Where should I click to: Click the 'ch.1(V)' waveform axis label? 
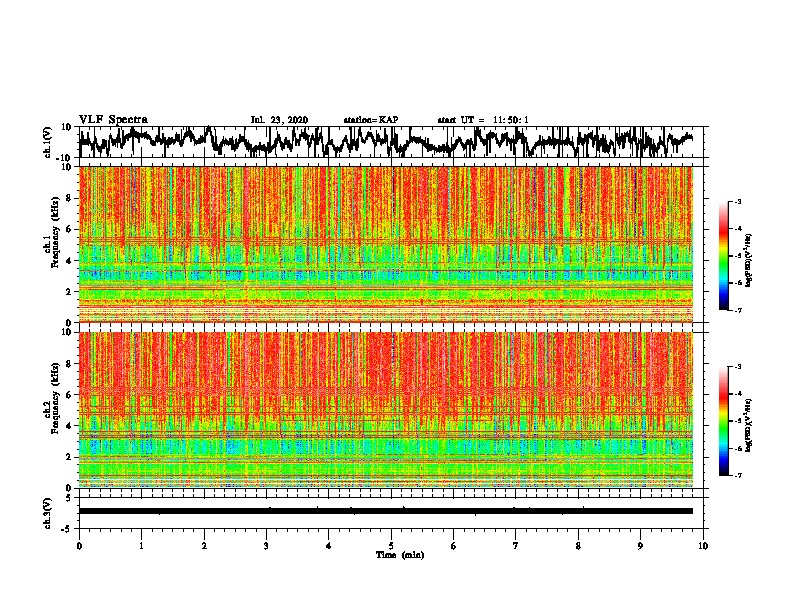[x=48, y=142]
